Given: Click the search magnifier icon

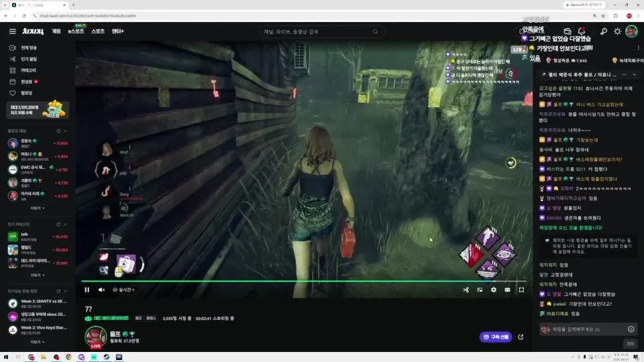Looking at the screenshot, I should click(376, 32).
